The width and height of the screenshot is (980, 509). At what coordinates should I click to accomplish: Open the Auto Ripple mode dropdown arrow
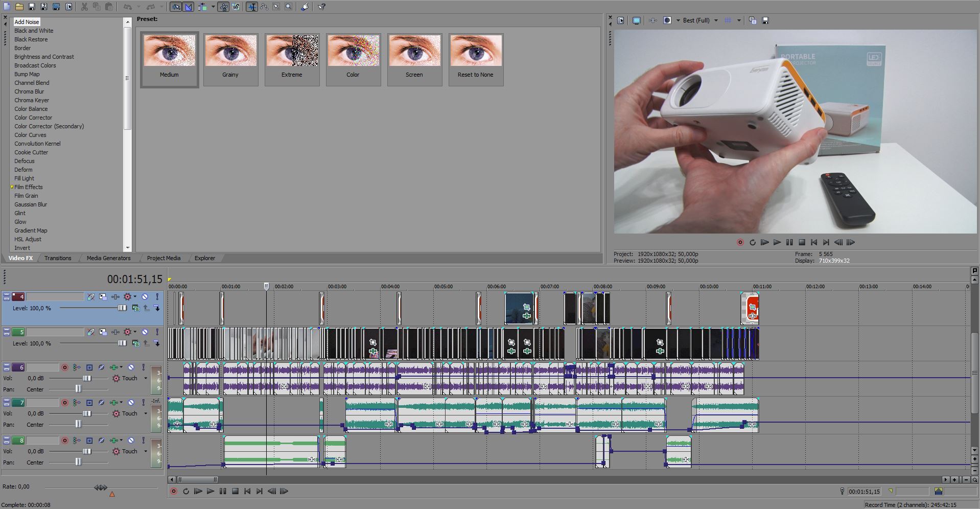point(213,7)
